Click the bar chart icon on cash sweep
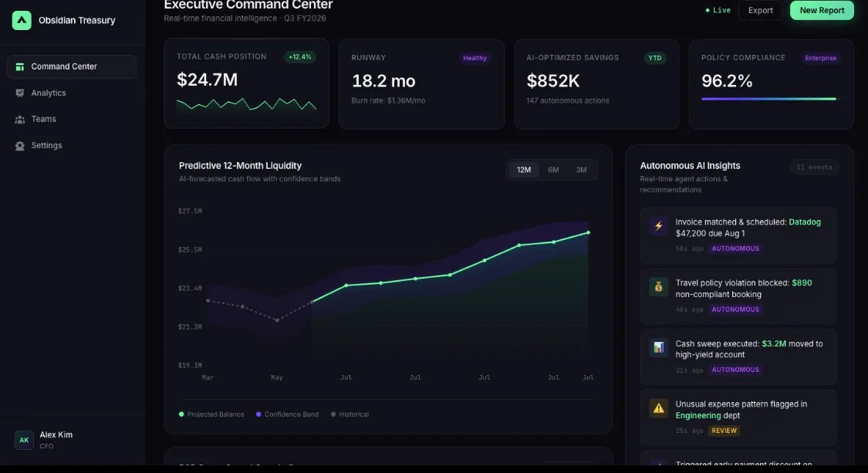 [x=658, y=347]
